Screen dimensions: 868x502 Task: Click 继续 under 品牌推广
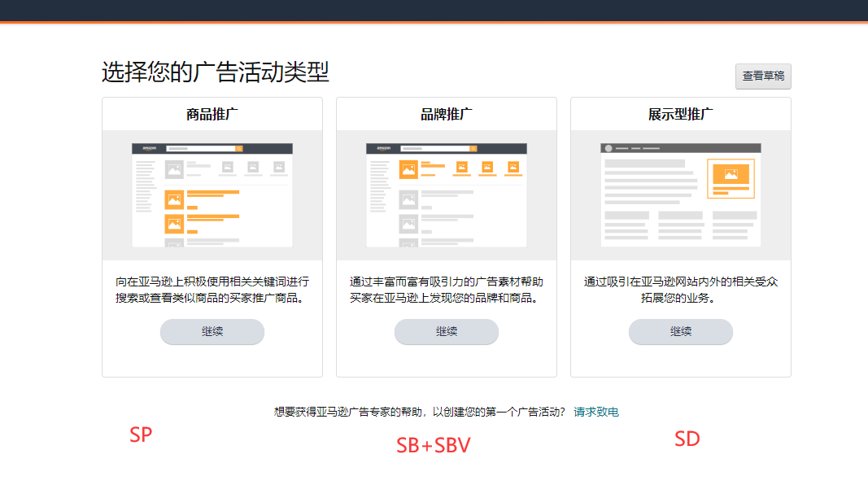pos(446,331)
